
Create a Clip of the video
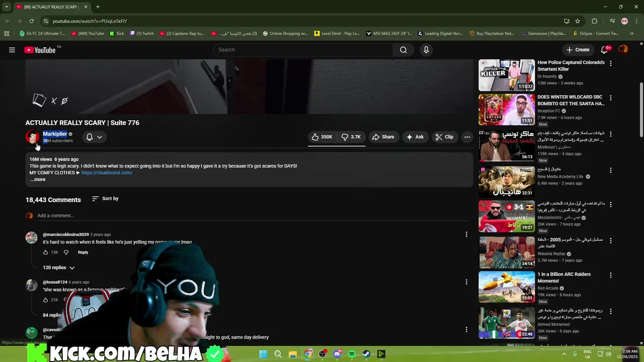[x=445, y=137]
